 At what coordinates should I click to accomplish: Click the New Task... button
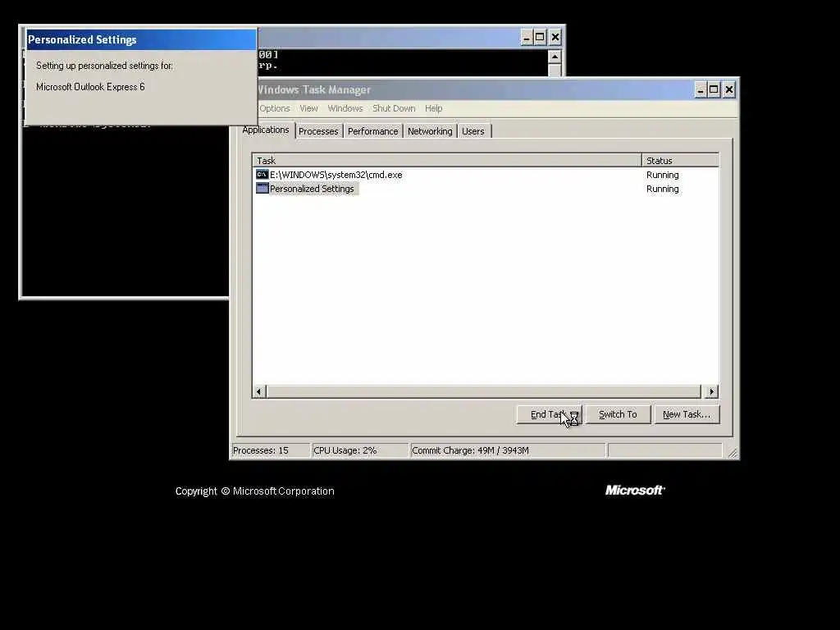(x=687, y=414)
